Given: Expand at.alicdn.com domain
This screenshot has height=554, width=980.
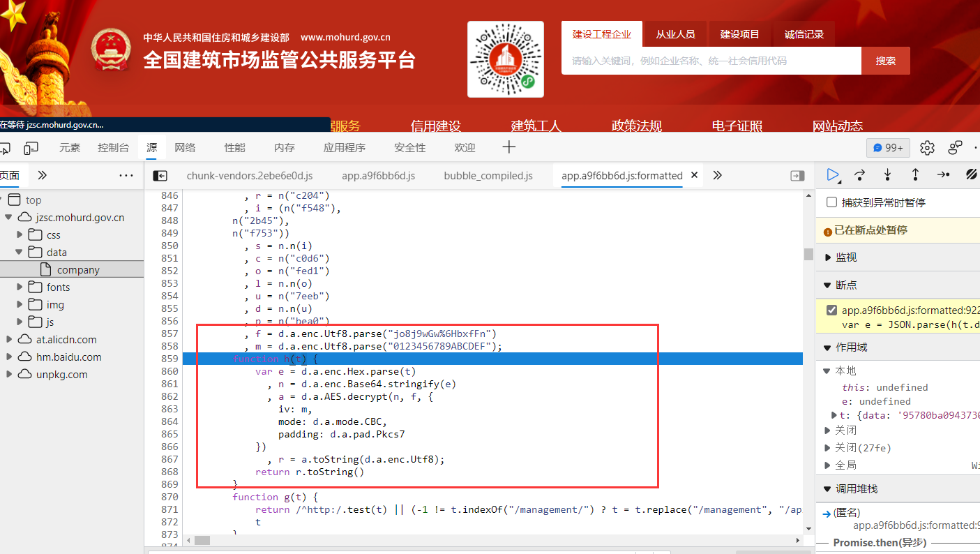Looking at the screenshot, I should pyautogui.click(x=9, y=340).
